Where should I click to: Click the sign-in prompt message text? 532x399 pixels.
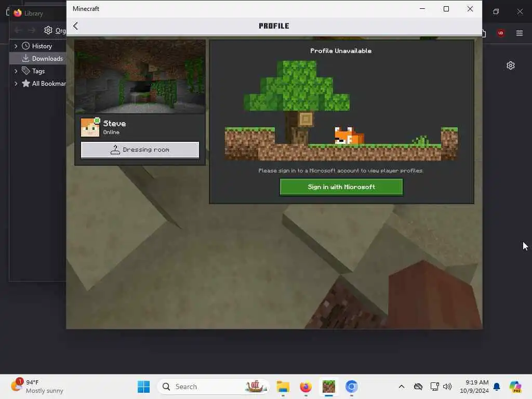click(341, 170)
